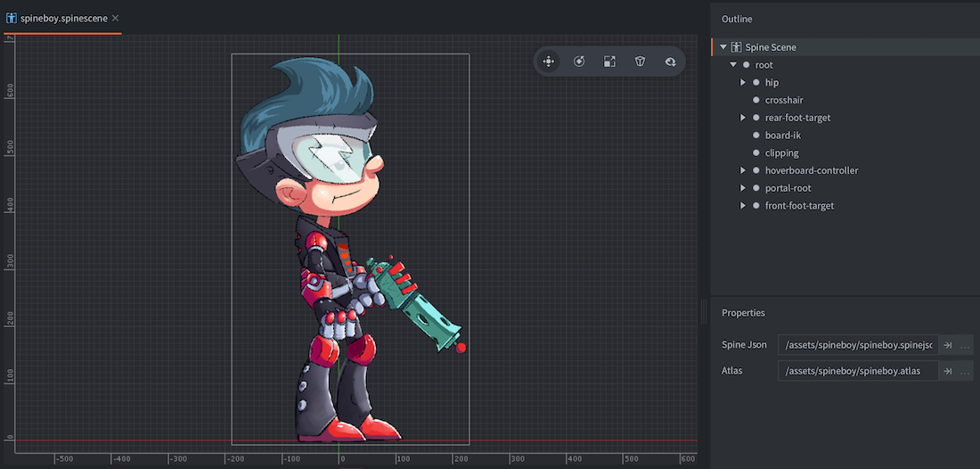Toggle the perspective camera cube icon

point(640,62)
